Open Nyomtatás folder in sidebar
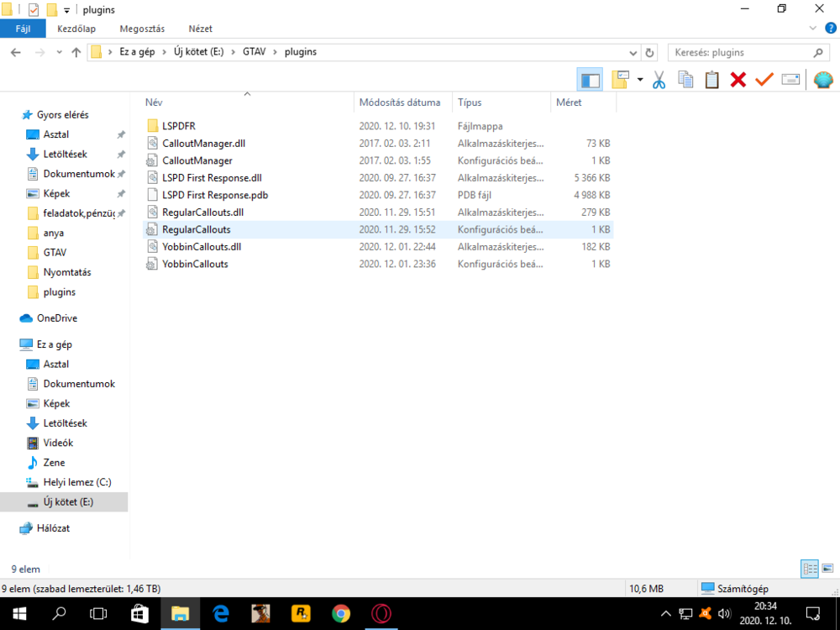The height and width of the screenshot is (630, 840). point(67,272)
